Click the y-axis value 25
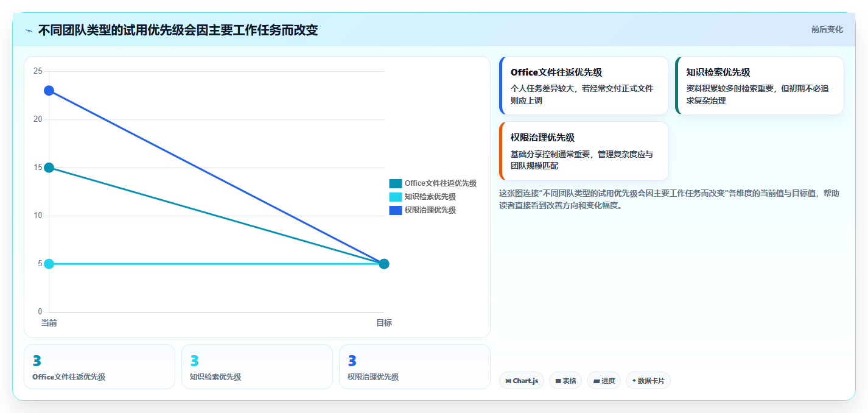Image resolution: width=868 pixels, height=413 pixels. pos(38,71)
